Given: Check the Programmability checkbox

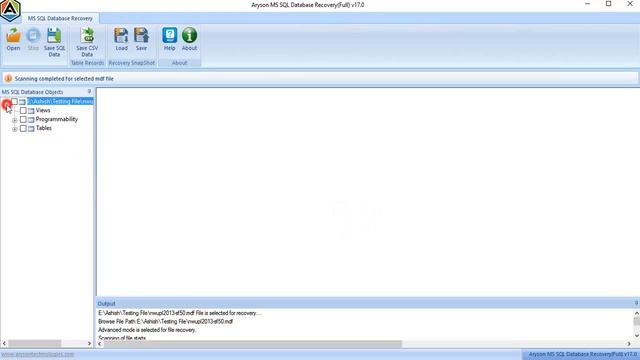Looking at the screenshot, I should 23,119.
